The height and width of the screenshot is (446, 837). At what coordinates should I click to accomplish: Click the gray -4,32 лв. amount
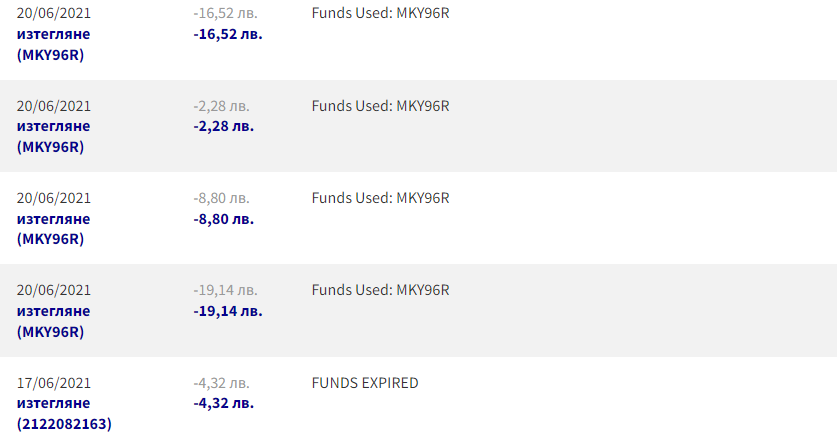pos(221,383)
